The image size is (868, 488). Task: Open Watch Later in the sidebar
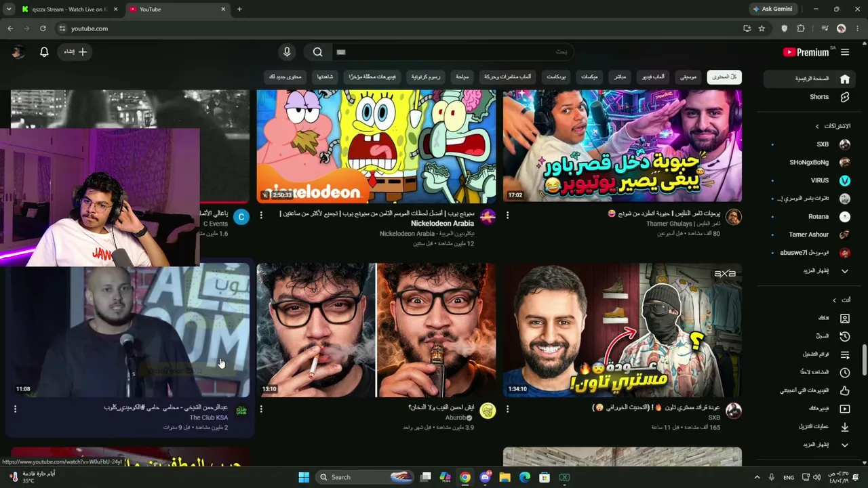(x=808, y=372)
